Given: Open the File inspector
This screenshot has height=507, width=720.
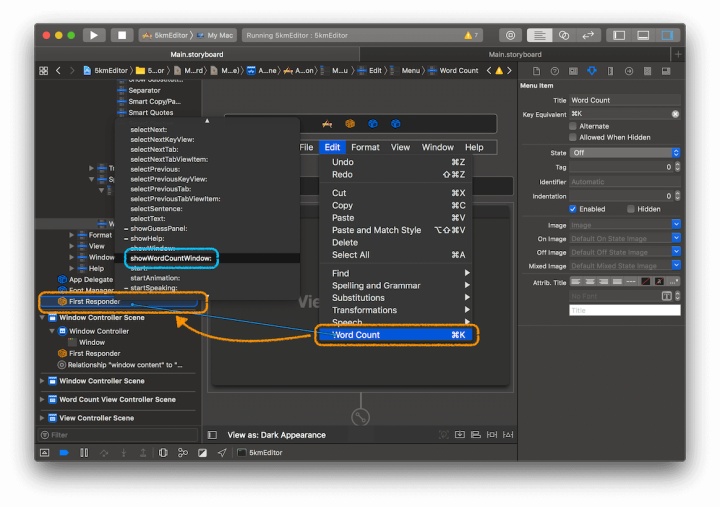Looking at the screenshot, I should (536, 71).
